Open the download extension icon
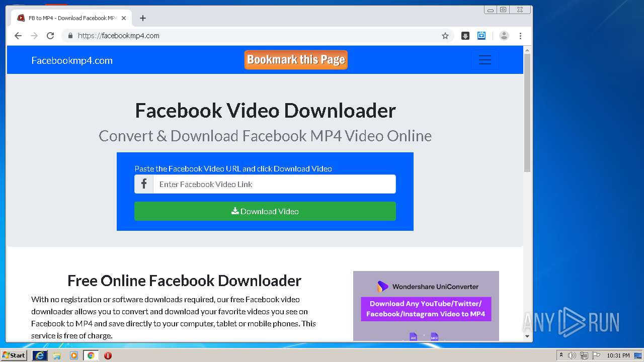Image resolution: width=644 pixels, height=362 pixels. click(465, 36)
